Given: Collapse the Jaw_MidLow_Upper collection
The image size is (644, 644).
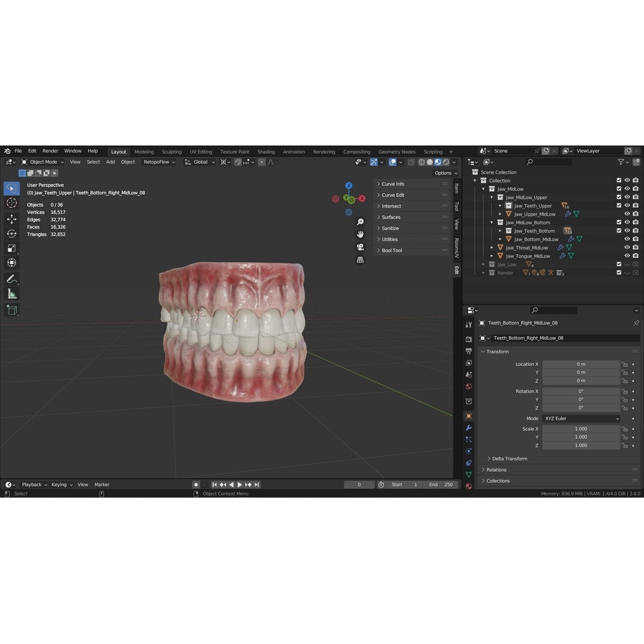Looking at the screenshot, I should 492,197.
